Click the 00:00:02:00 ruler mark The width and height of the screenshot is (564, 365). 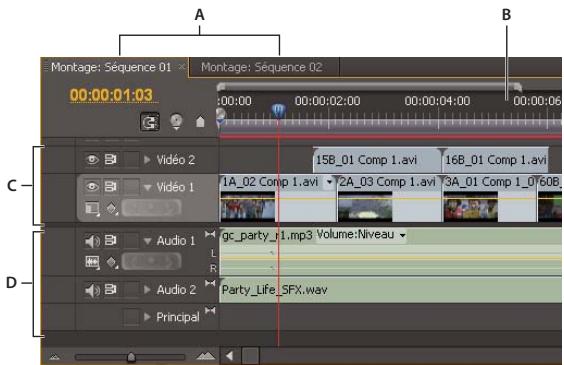(x=327, y=101)
